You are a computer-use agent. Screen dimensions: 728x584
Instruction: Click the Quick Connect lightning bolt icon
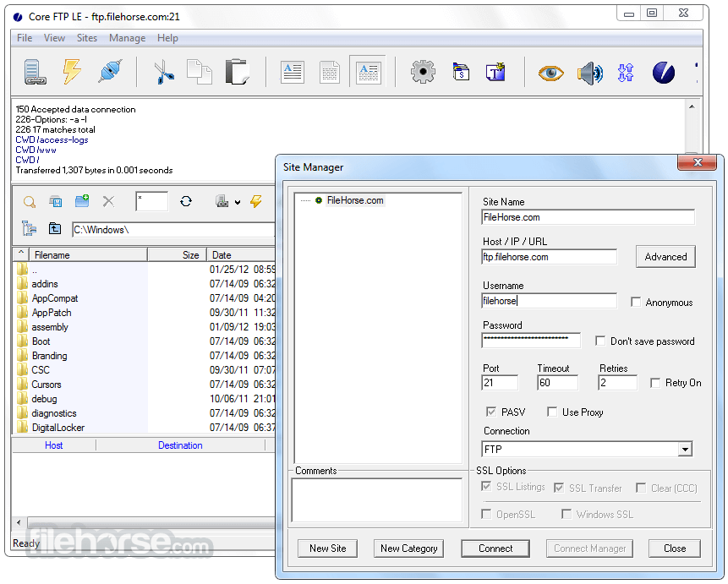point(72,72)
